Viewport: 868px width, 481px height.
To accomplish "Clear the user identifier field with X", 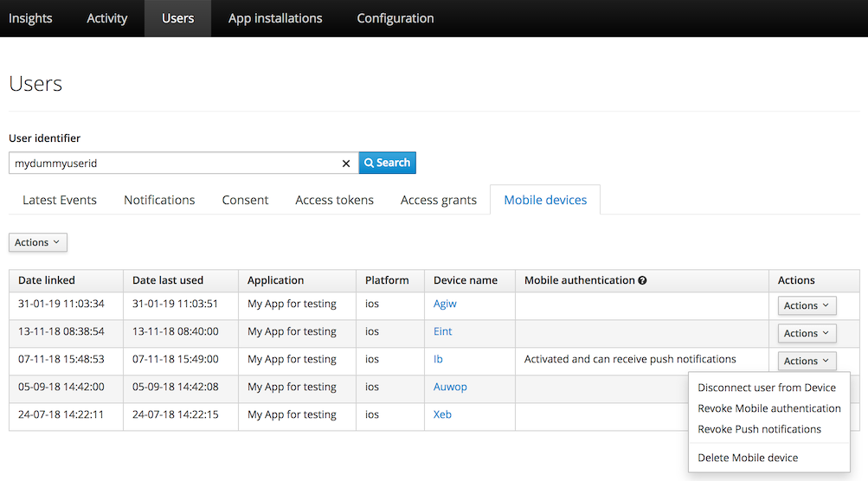I will [346, 164].
